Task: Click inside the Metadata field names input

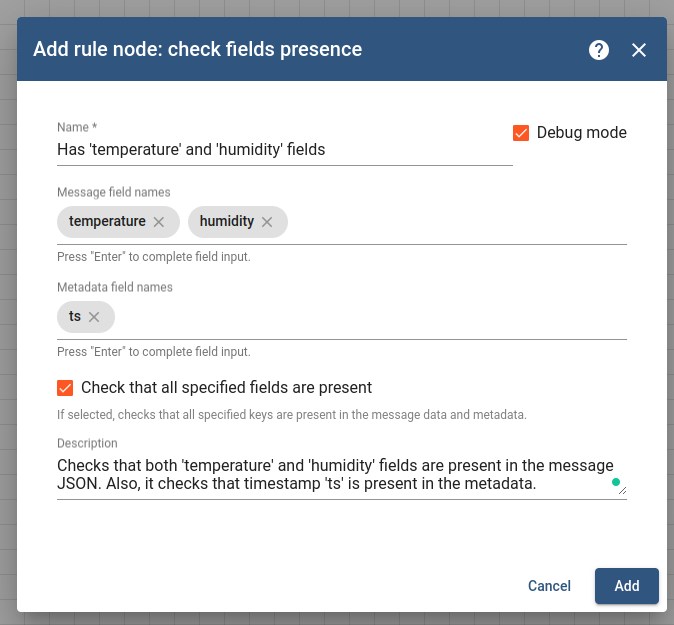Action: pyautogui.click(x=371, y=317)
